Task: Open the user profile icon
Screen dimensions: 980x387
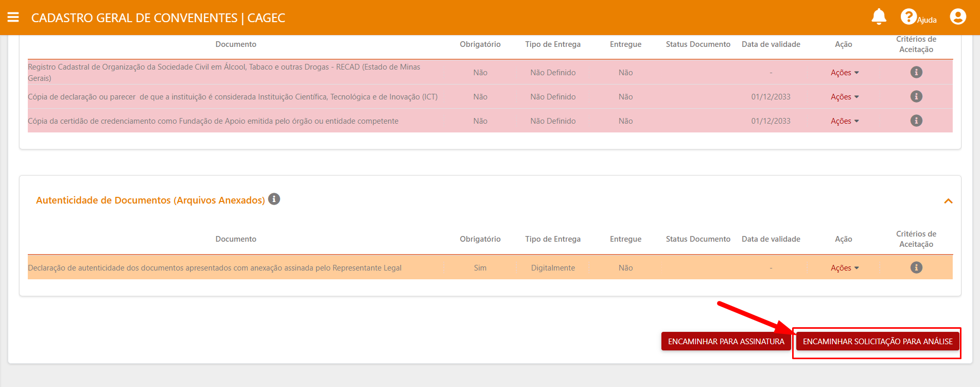Action: (957, 17)
